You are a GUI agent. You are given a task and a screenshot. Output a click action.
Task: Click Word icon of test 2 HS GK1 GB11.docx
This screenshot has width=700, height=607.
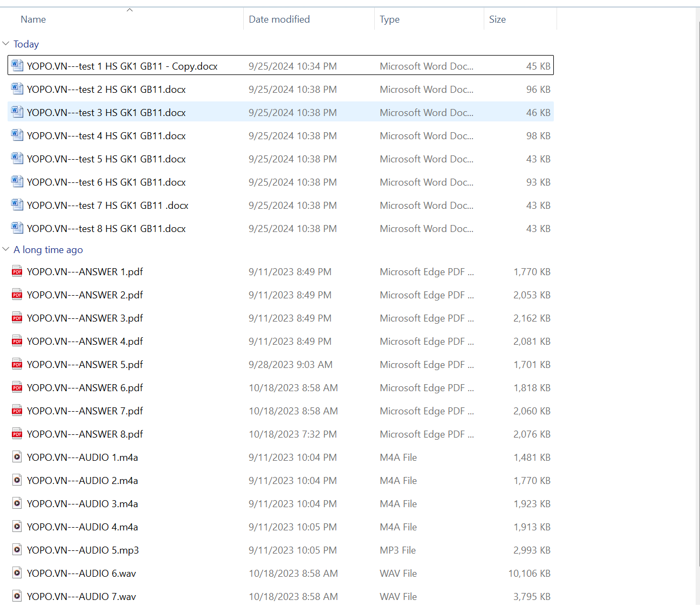click(17, 89)
